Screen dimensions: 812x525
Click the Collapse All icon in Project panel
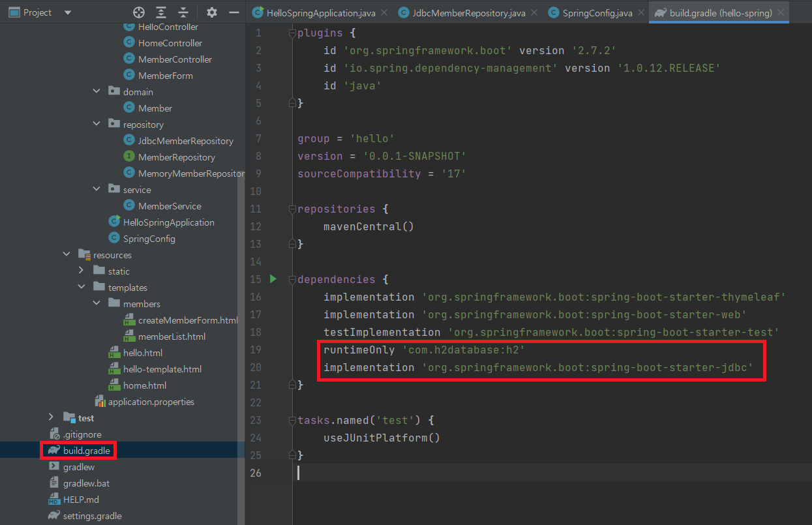pos(183,12)
